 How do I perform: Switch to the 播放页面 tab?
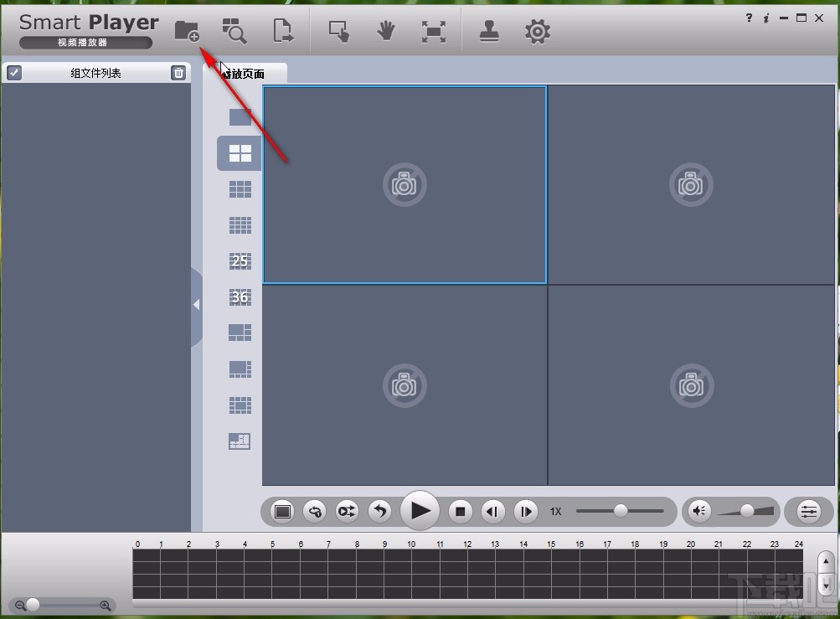click(245, 74)
